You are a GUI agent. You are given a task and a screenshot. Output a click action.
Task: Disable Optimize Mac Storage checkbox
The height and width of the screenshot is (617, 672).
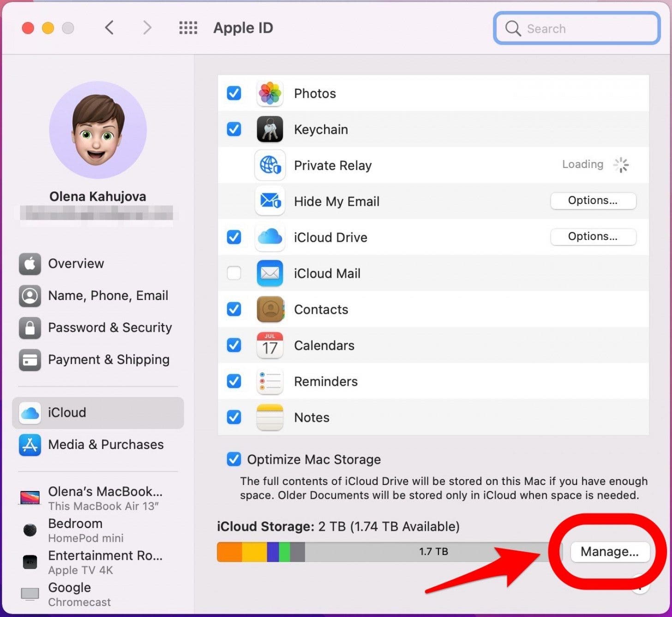[234, 459]
